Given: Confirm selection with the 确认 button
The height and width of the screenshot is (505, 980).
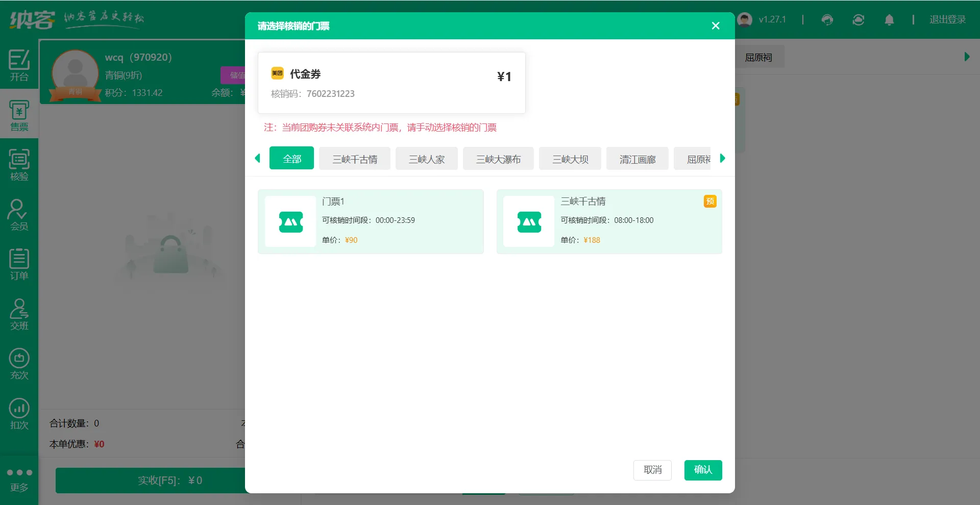Looking at the screenshot, I should tap(703, 470).
